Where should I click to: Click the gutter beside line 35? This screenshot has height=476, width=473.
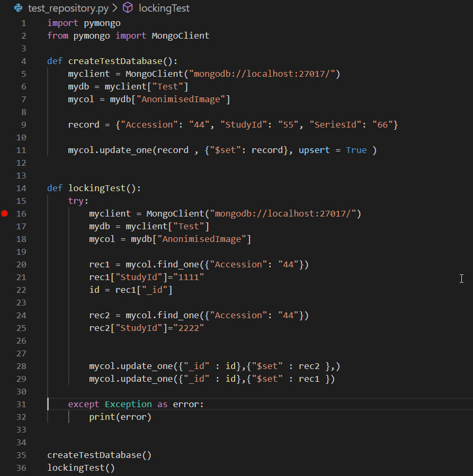pos(4,455)
